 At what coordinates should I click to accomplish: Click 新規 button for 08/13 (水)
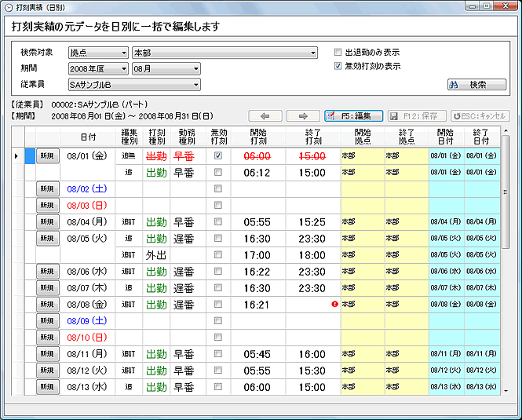(x=48, y=387)
